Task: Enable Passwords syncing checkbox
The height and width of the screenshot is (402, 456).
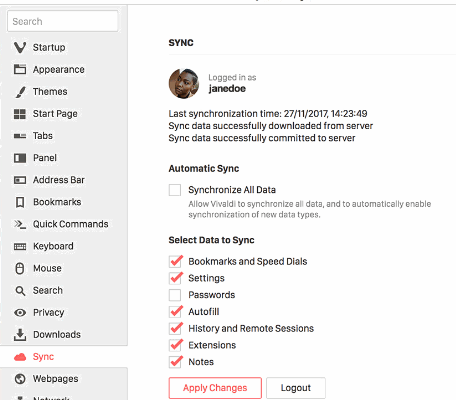Action: 175,295
